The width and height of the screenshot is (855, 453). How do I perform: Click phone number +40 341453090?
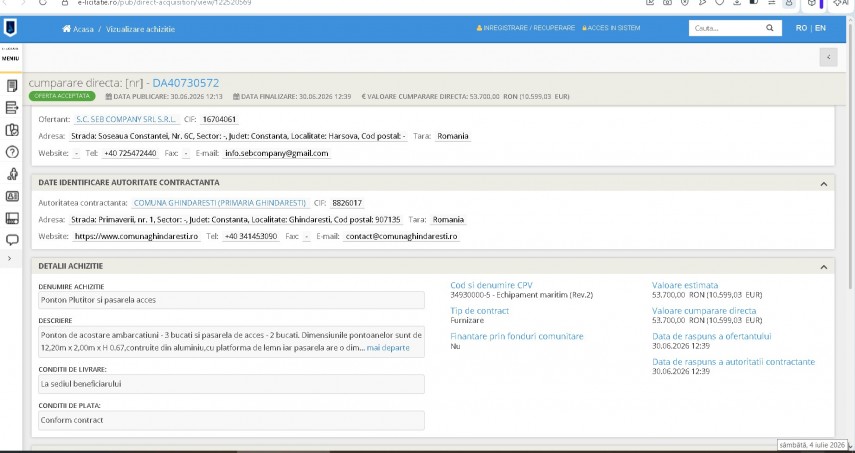tap(251, 237)
